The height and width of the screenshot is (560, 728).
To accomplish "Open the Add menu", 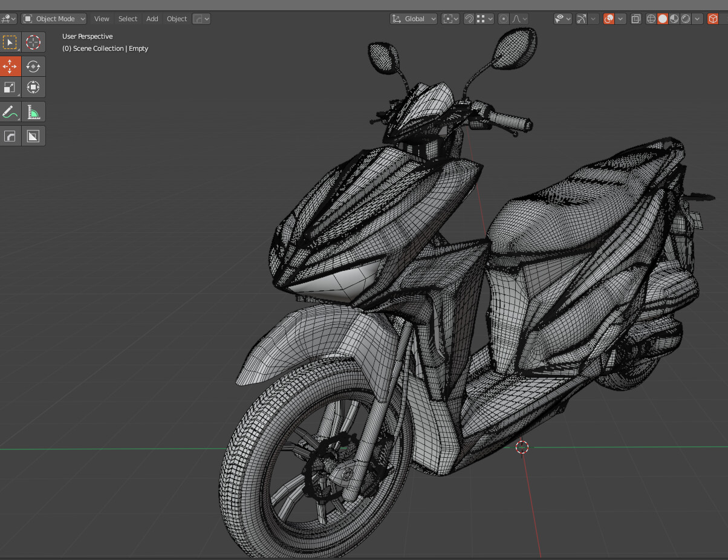I will coord(152,19).
